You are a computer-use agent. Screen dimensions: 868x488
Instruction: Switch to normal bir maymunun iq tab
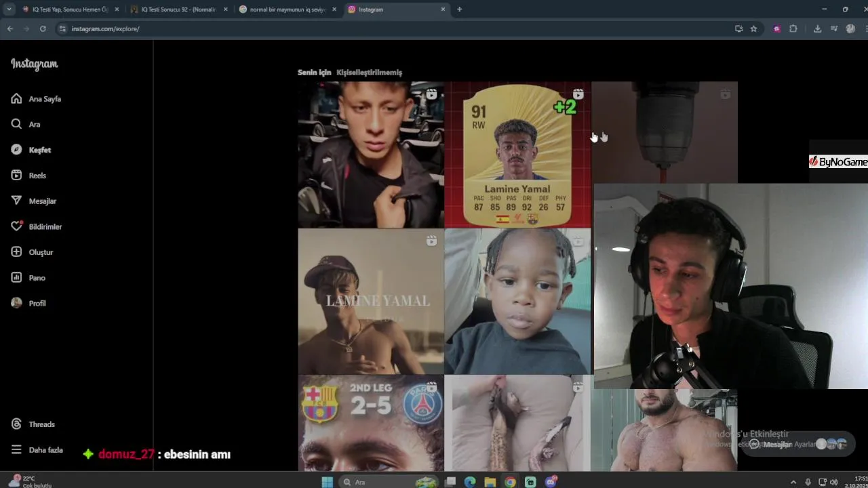click(288, 9)
